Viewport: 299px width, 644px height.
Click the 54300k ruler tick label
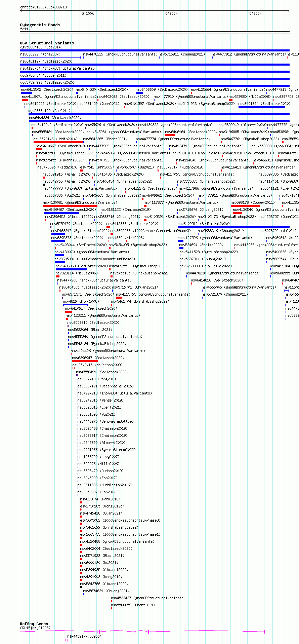click(x=255, y=13)
